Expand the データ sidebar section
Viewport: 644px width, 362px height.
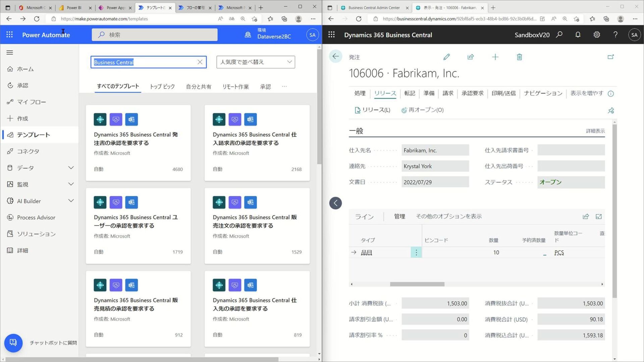pos(71,168)
